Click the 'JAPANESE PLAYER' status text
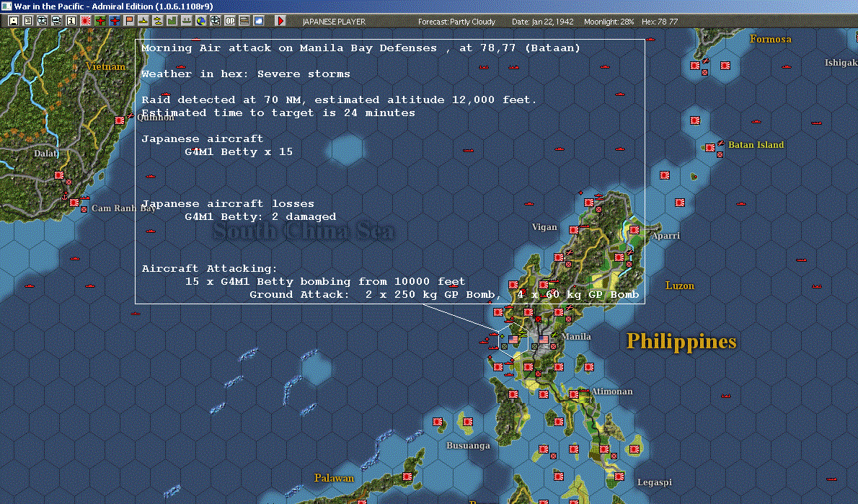This screenshot has height=504, width=858. (334, 22)
